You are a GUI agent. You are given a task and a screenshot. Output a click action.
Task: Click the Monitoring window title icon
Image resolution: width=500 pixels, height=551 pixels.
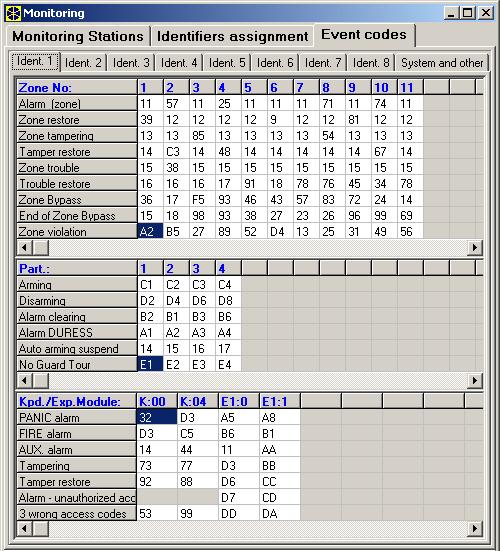(13, 13)
